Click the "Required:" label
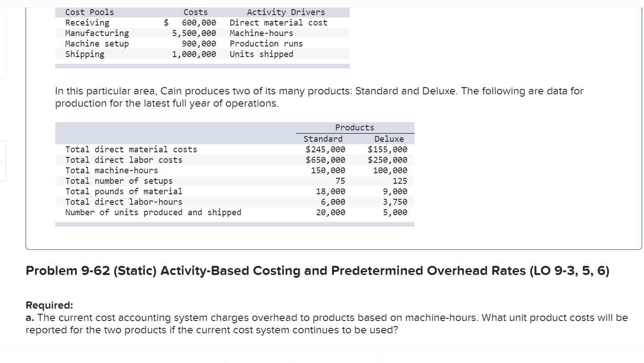 [x=49, y=305]
